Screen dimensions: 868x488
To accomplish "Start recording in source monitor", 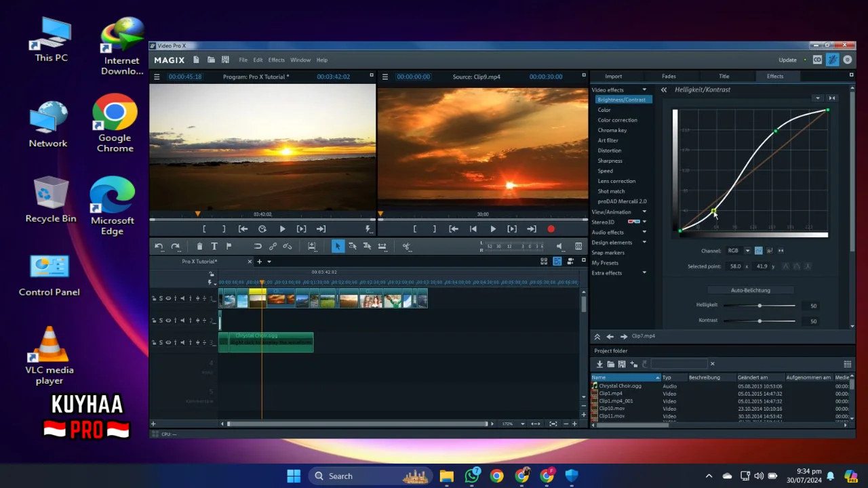I will (x=551, y=229).
